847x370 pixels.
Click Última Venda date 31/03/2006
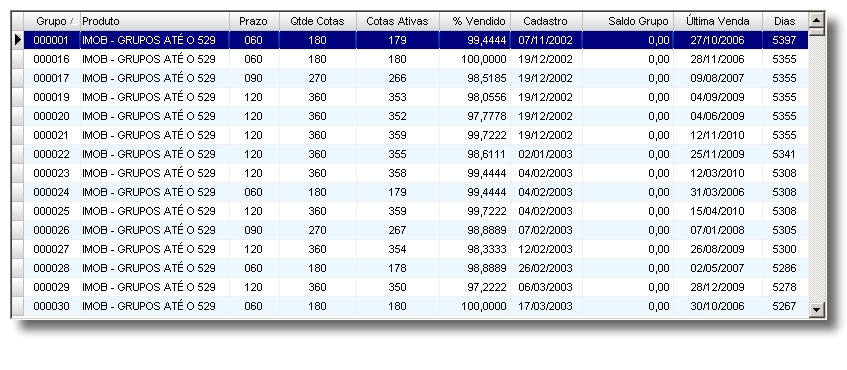tap(718, 192)
